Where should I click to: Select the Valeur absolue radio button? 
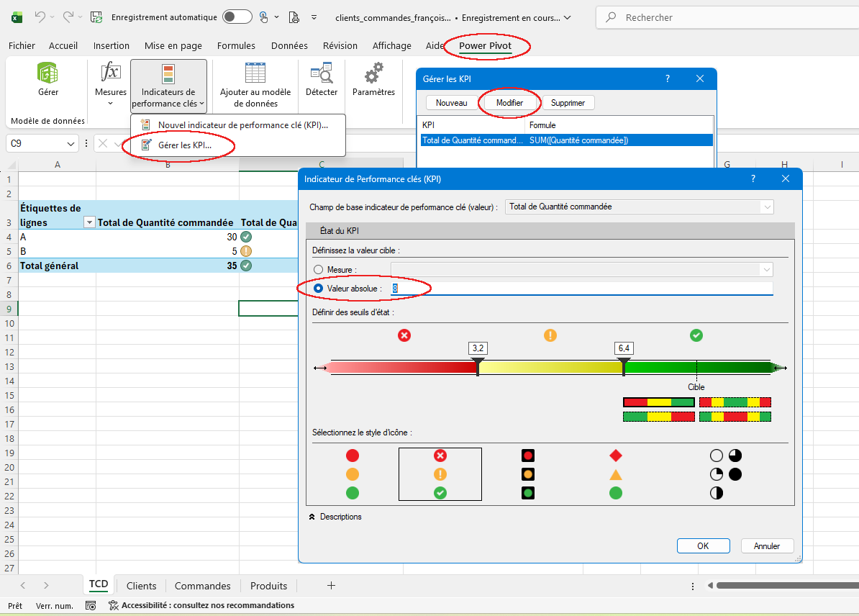coord(319,289)
